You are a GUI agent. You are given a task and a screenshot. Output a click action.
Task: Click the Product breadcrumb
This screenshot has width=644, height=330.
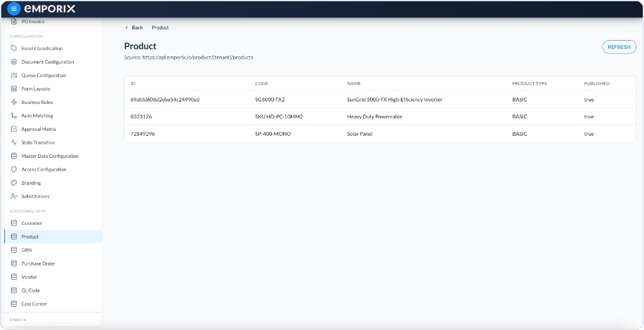pyautogui.click(x=160, y=28)
